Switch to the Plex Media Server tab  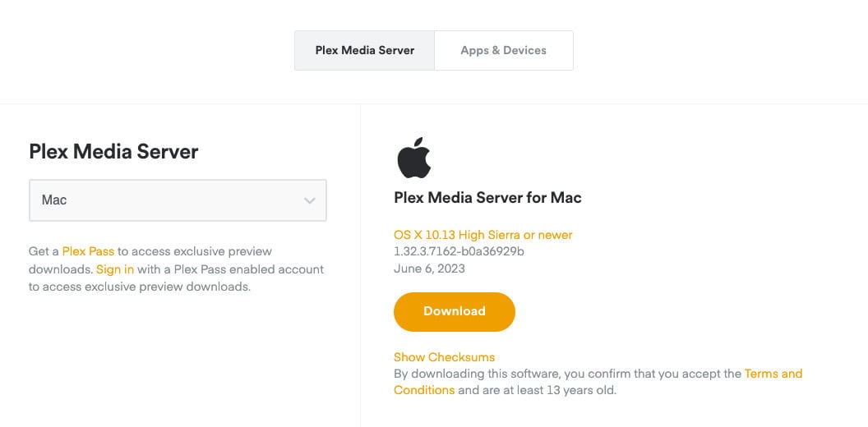[x=365, y=50]
